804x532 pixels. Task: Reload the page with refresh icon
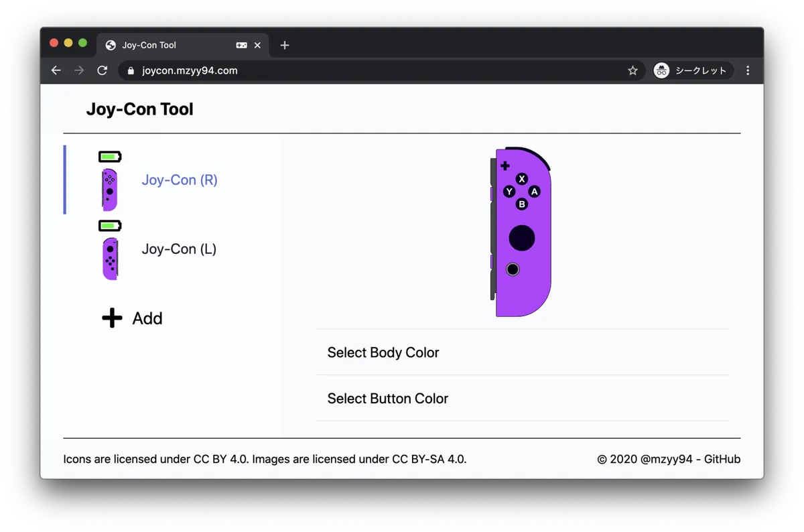pyautogui.click(x=102, y=70)
